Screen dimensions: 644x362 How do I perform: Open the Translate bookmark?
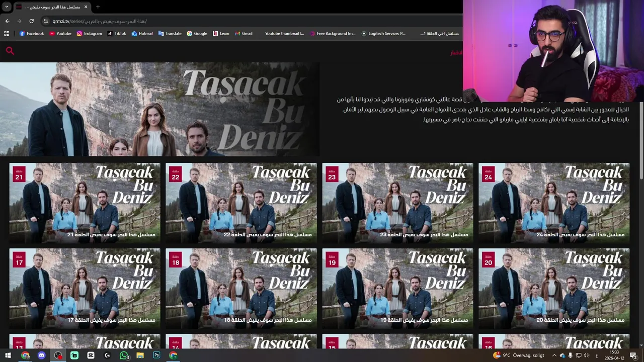170,34
